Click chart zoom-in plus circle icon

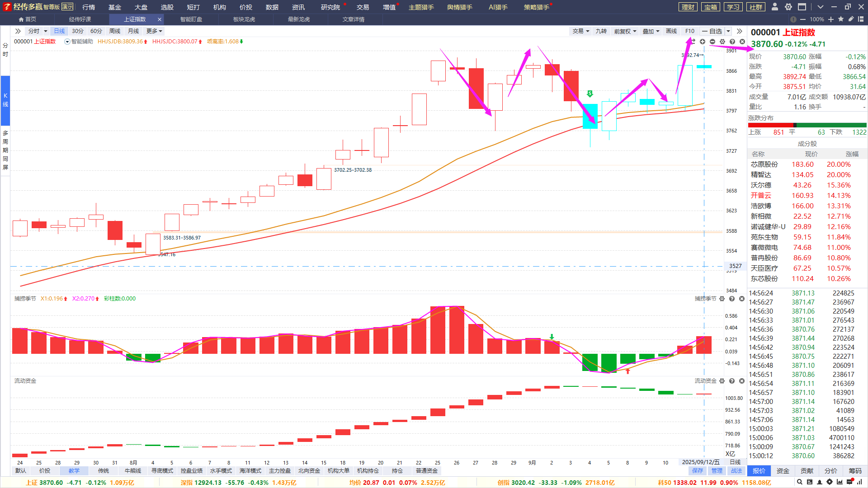click(703, 42)
